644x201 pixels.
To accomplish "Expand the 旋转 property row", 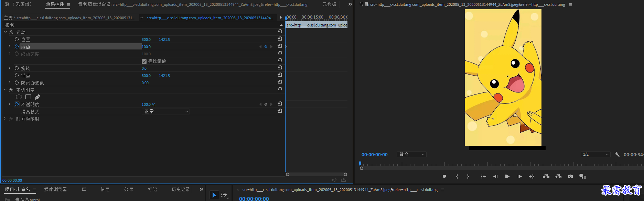I will pyautogui.click(x=10, y=68).
